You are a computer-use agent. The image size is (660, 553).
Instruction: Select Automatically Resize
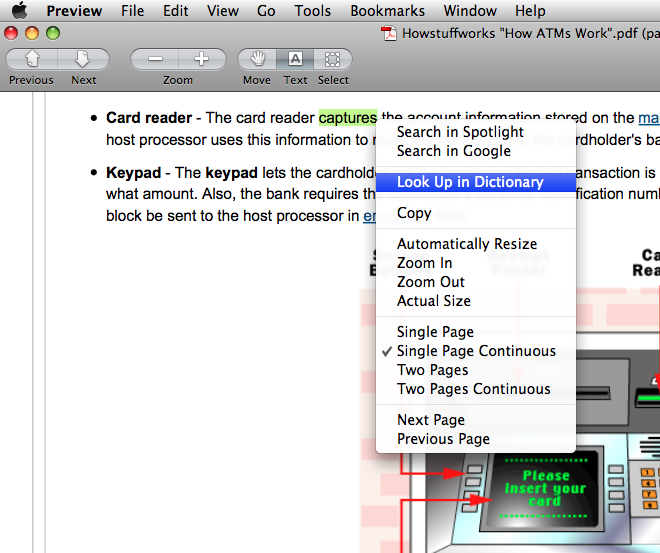(x=476, y=244)
